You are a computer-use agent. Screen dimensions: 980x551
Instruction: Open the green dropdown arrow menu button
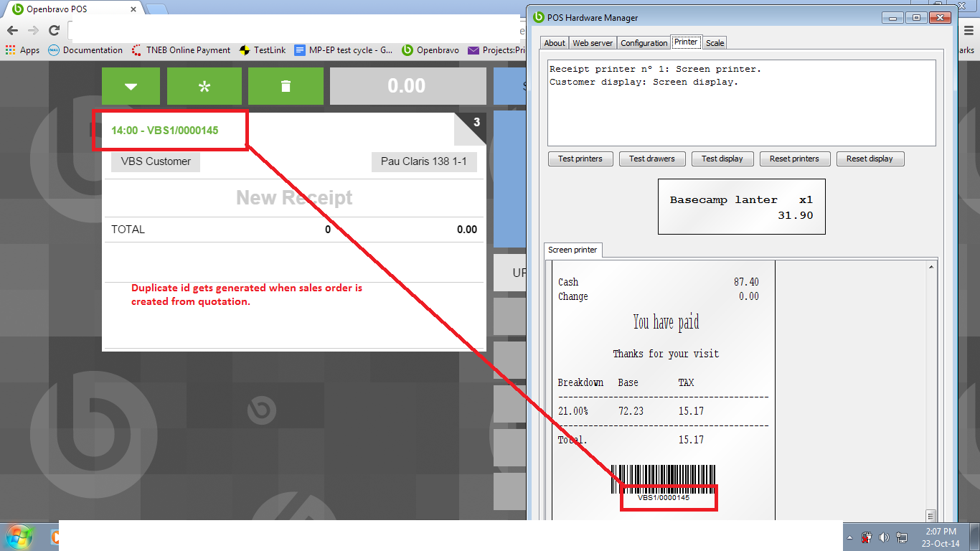coord(131,86)
